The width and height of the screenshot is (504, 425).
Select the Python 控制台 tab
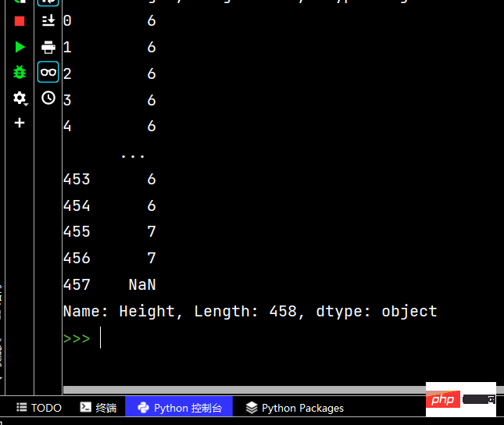pyautogui.click(x=179, y=407)
